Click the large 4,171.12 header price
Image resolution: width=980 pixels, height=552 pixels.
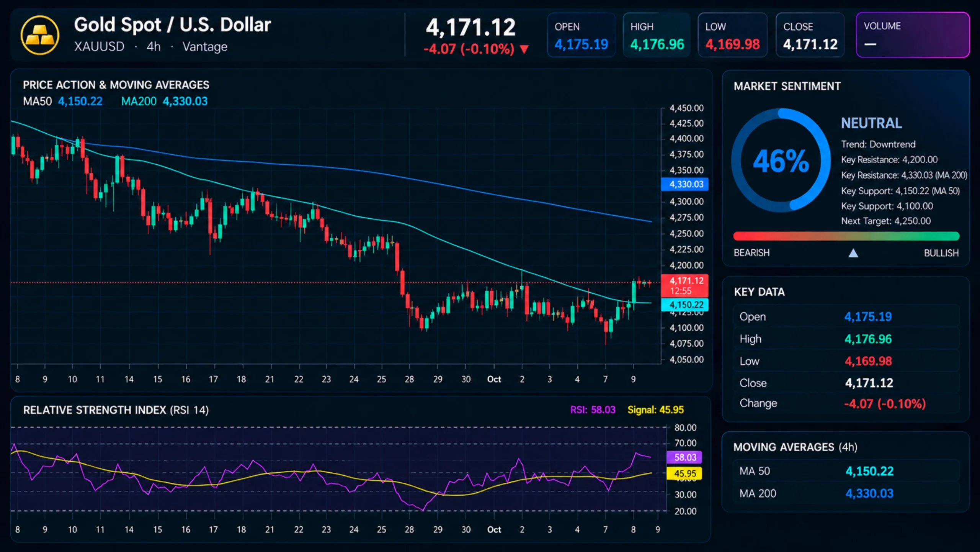pos(471,28)
